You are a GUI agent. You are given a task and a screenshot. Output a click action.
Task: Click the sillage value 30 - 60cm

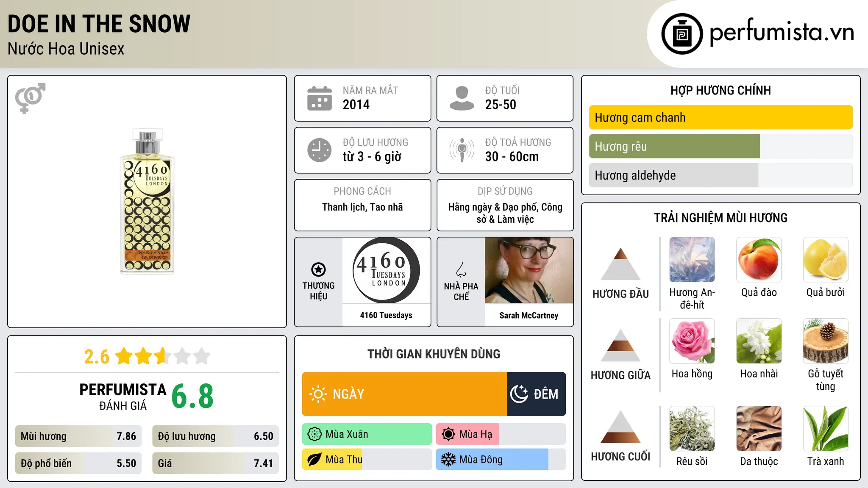[x=512, y=157]
